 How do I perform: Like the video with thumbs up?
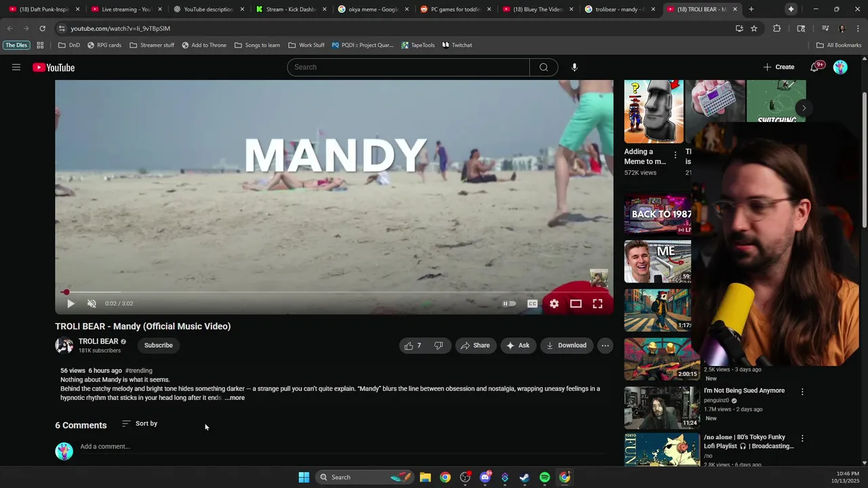point(413,346)
